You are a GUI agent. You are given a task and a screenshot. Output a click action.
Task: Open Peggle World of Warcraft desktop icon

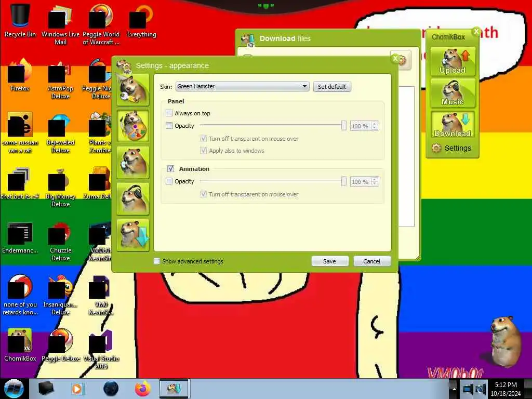point(101,24)
